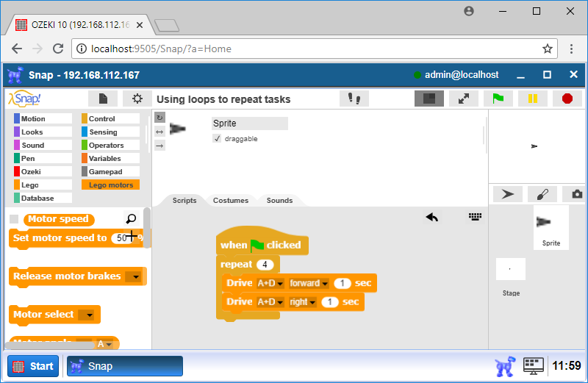Open the Pen block category
This screenshot has height=383, width=588.
coord(43,158)
